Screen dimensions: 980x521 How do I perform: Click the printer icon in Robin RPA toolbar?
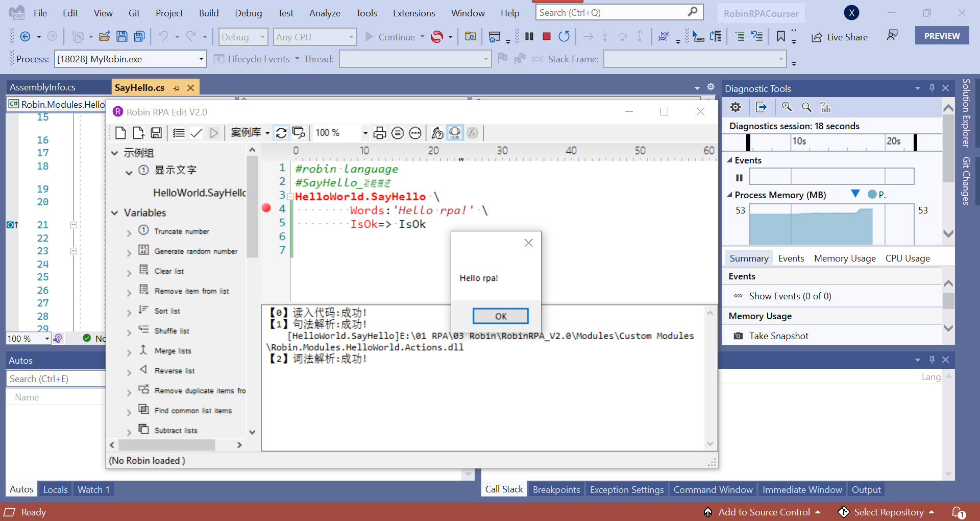[379, 133]
